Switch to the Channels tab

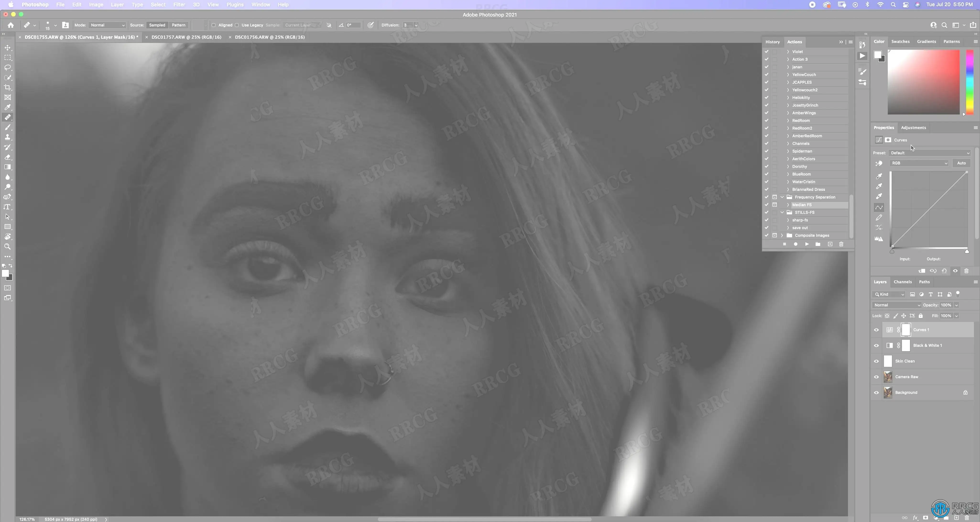pyautogui.click(x=902, y=282)
